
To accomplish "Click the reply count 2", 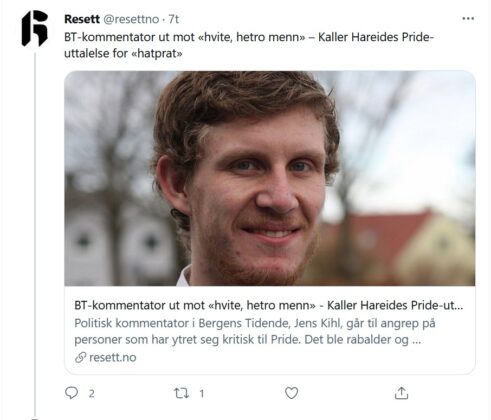I will click(91, 394).
